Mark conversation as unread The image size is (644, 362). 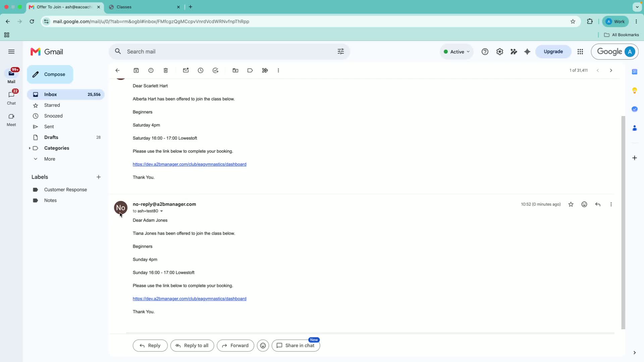click(186, 70)
